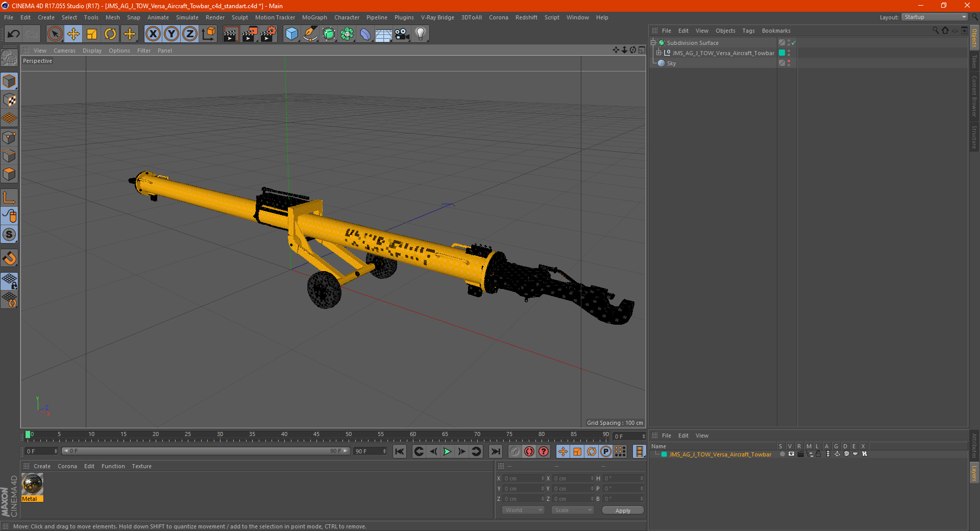Open Edit Render Settings
Viewport: 980px width, 531px height.
pyautogui.click(x=268, y=34)
